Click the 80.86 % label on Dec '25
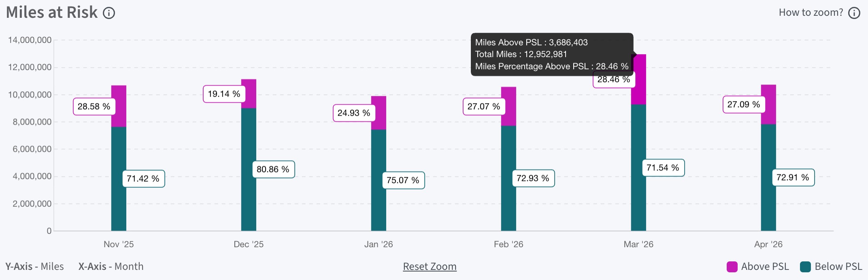Image resolution: width=868 pixels, height=280 pixels. 273,169
